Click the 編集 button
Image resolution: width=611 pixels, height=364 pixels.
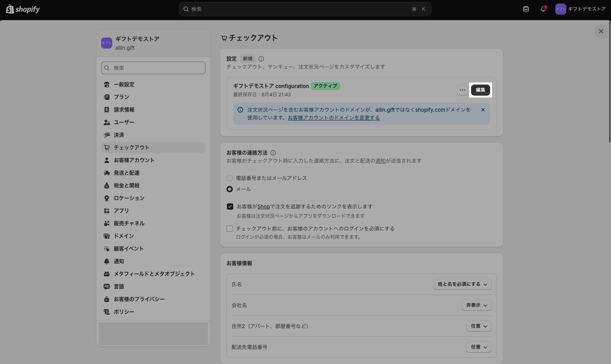[481, 90]
